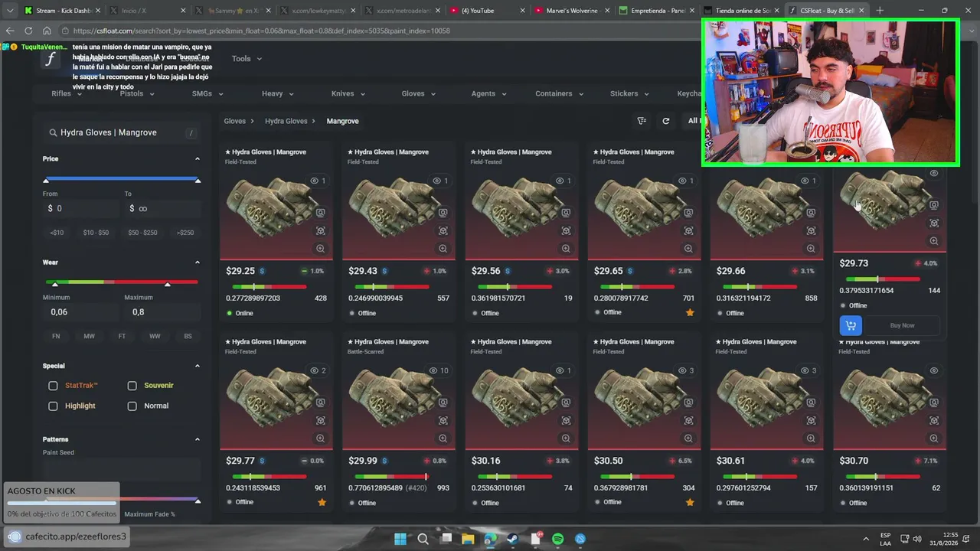The height and width of the screenshot is (551, 980).
Task: Open File Explorer from the taskbar
Action: tap(468, 539)
